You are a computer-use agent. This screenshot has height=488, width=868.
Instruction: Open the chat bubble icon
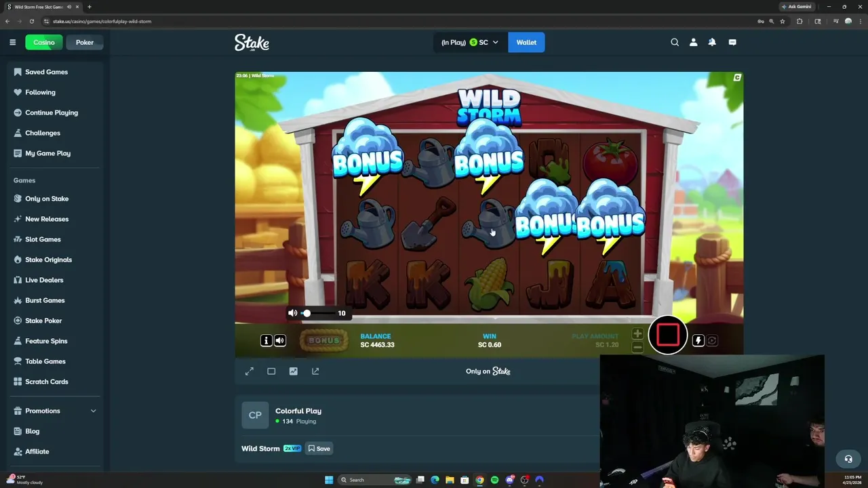tap(732, 42)
